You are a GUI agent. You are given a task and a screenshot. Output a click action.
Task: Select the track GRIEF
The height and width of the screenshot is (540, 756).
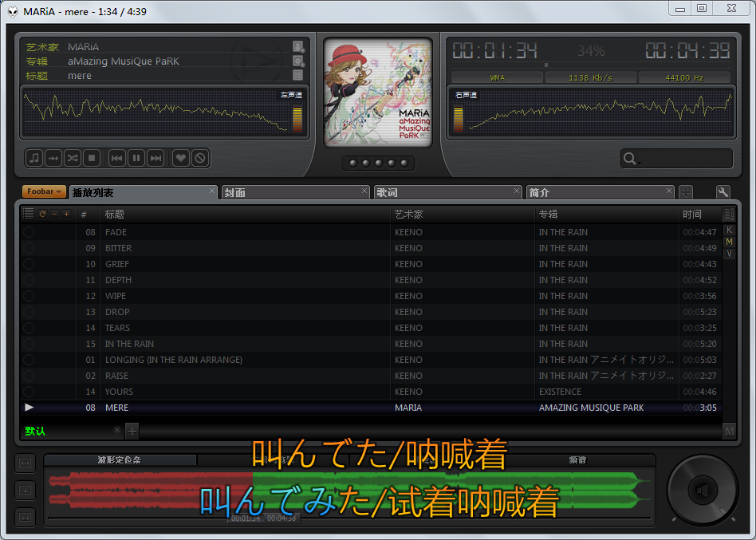pos(372,264)
